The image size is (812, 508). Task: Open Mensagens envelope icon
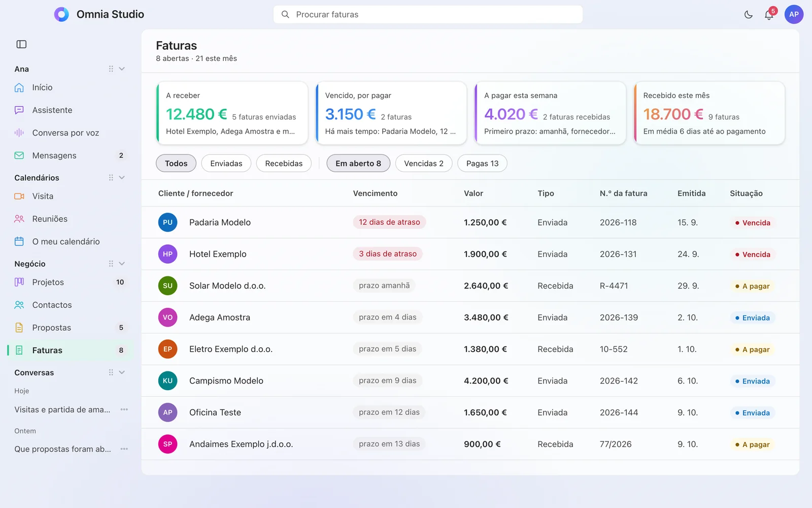coord(19,155)
